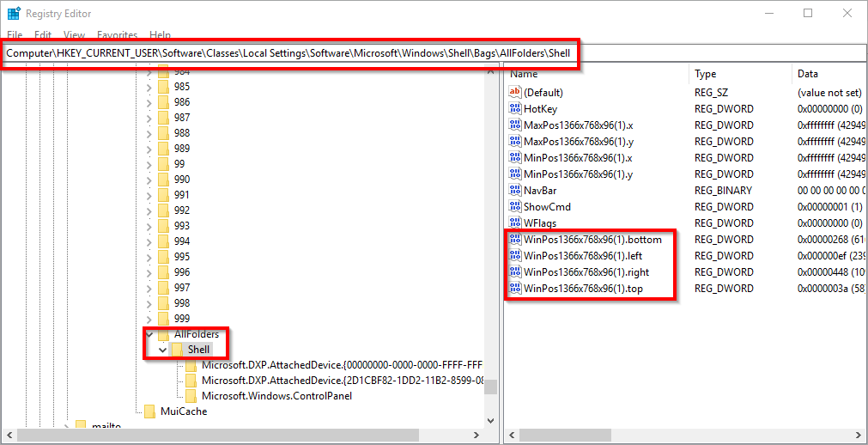Click the registry path address bar
868x445 pixels.
pyautogui.click(x=434, y=54)
